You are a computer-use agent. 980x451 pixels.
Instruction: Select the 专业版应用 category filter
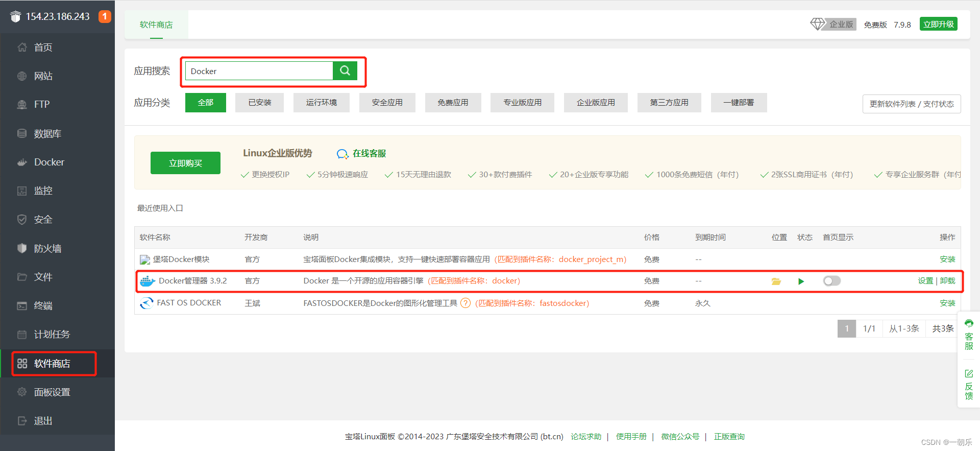coord(523,103)
